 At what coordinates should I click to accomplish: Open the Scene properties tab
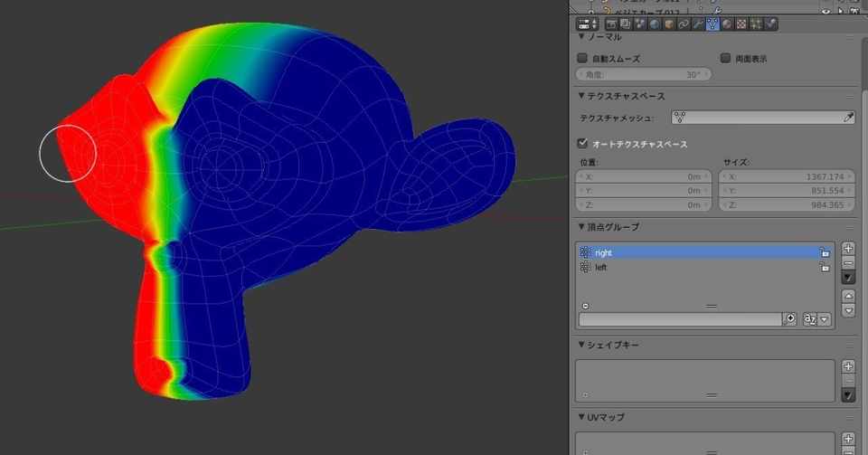640,24
